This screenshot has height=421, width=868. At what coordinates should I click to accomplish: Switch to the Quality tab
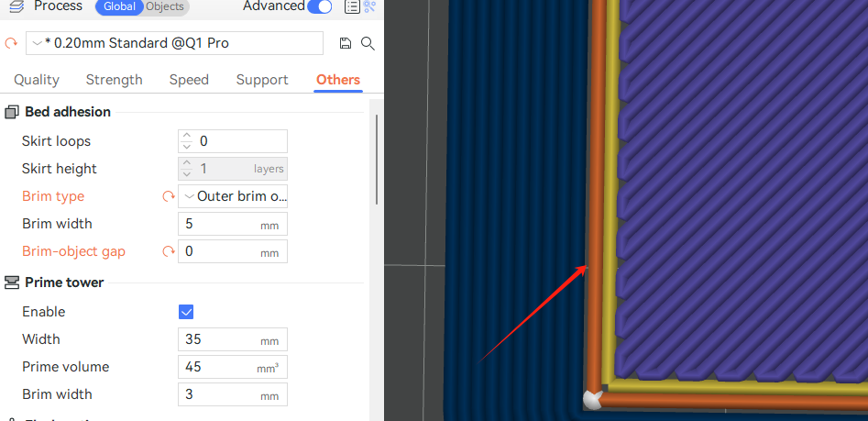click(37, 80)
